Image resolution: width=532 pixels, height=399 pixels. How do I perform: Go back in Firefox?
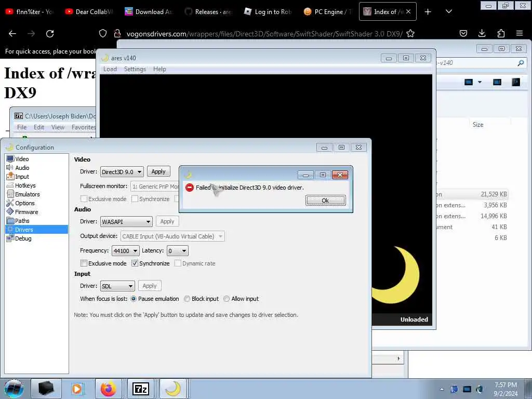pyautogui.click(x=12, y=33)
